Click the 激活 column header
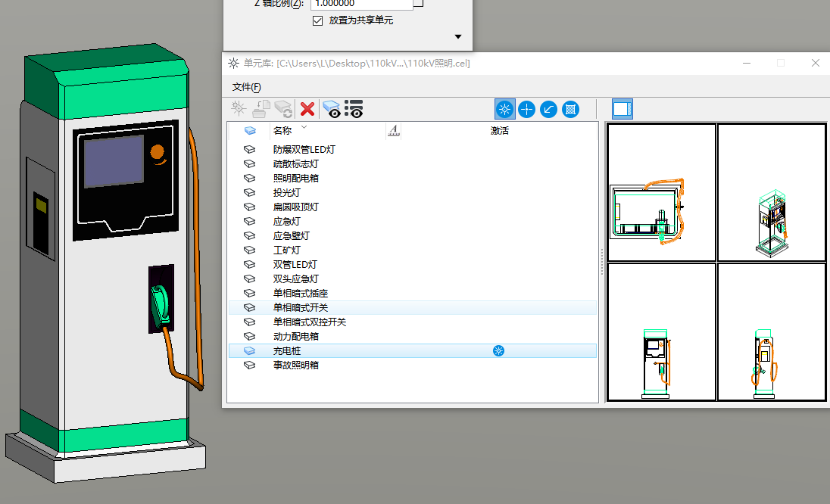The height and width of the screenshot is (504, 830). 499,131
